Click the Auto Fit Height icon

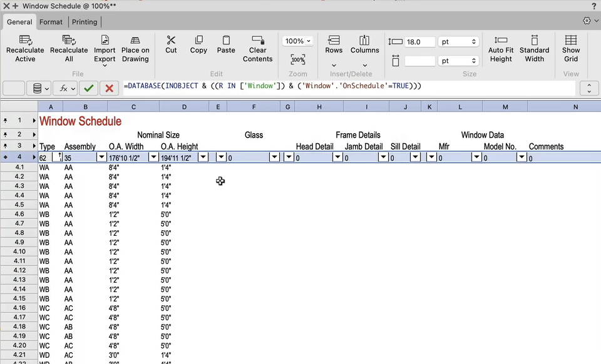click(x=500, y=41)
